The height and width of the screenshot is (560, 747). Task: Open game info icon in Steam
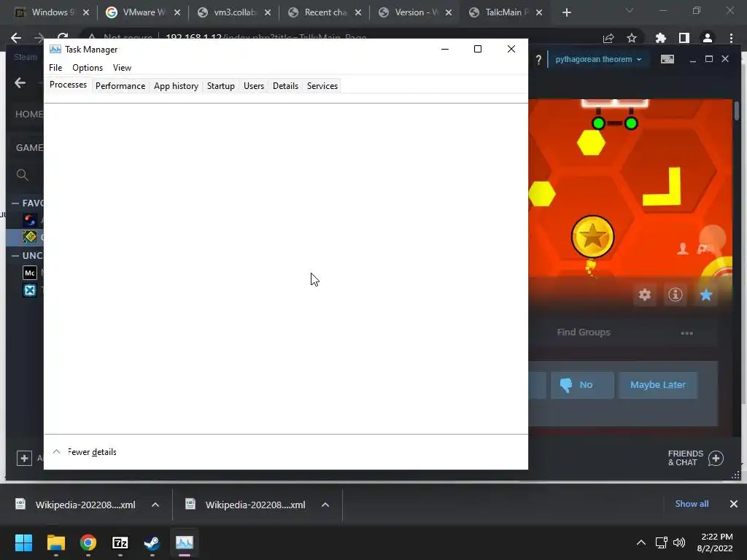coord(675,295)
